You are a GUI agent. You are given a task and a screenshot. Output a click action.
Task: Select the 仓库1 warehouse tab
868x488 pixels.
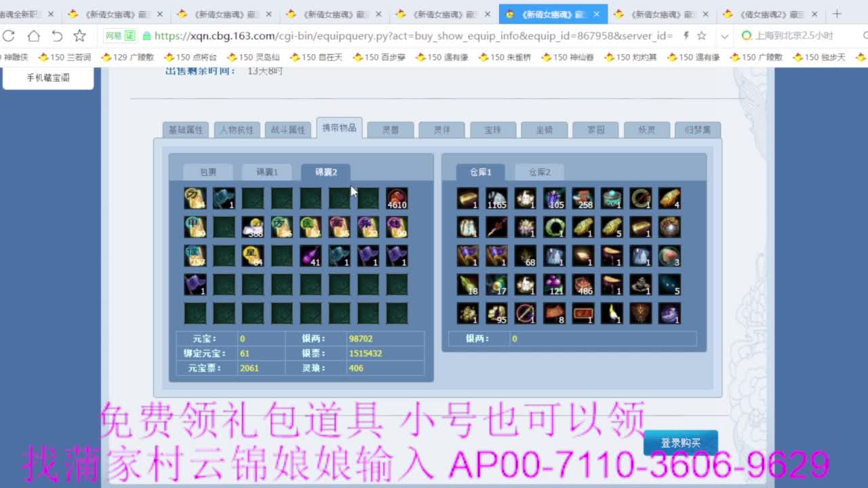pos(481,172)
